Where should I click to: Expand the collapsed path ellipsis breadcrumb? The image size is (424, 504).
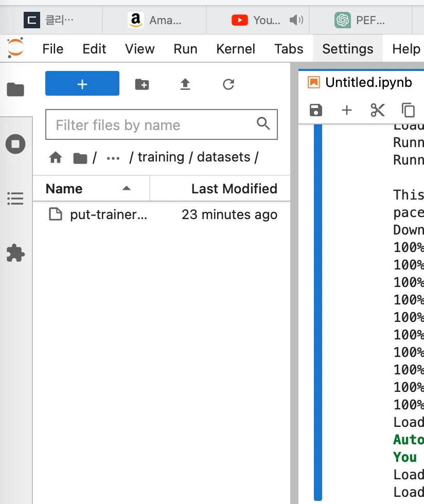click(x=113, y=157)
